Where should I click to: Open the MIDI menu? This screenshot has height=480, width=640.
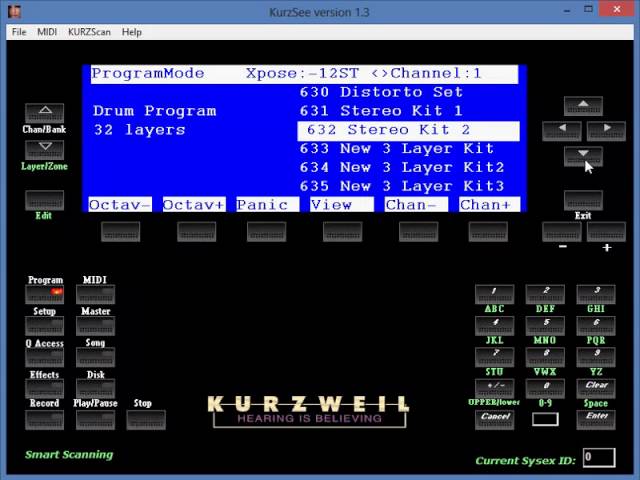pos(47,32)
